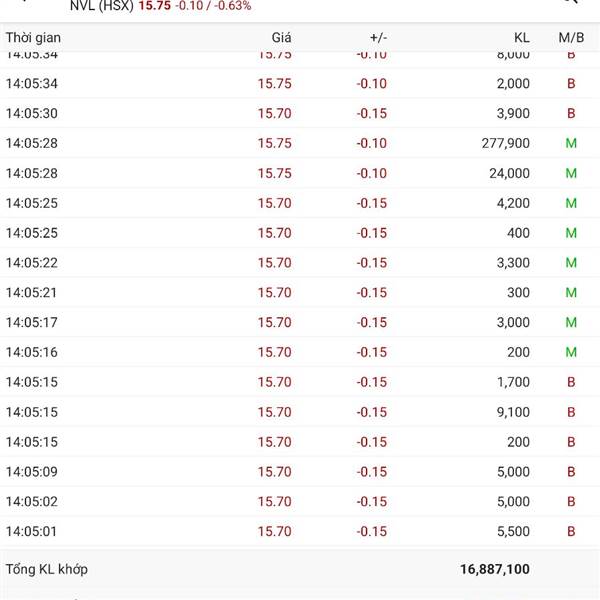Image resolution: width=600 pixels, height=600 pixels.
Task: Click the M marker on 14:05:22 row
Action: coord(571,263)
